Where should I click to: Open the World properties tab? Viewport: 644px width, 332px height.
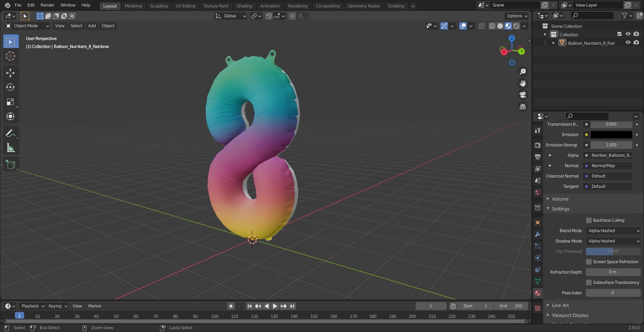pyautogui.click(x=537, y=192)
